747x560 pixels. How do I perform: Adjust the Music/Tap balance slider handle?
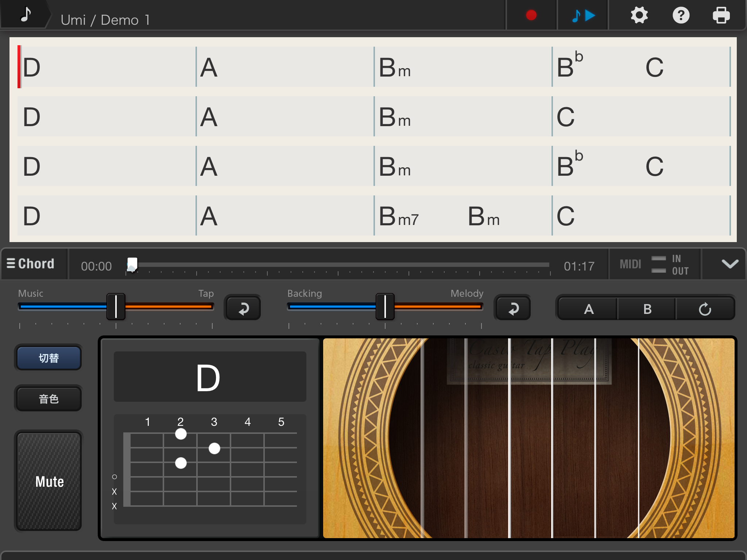click(x=116, y=307)
